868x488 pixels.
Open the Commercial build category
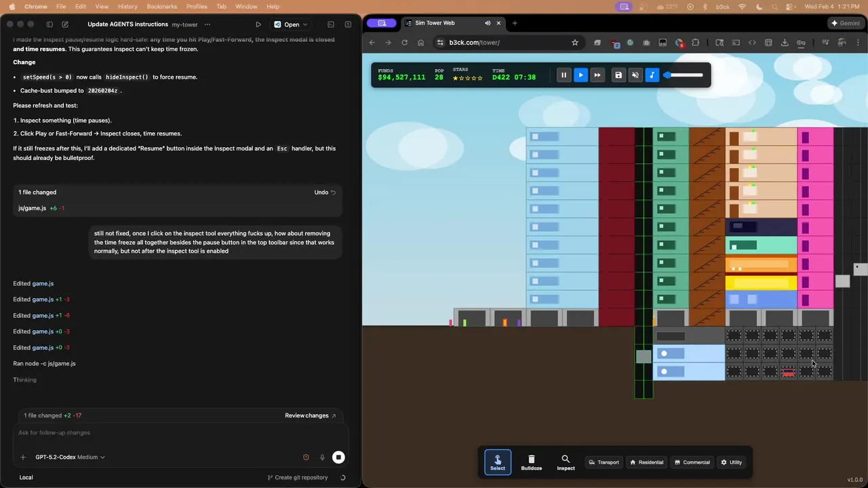692,462
